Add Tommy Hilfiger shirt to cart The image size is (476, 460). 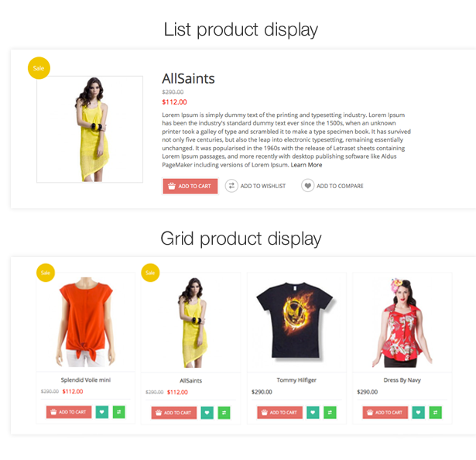(280, 412)
